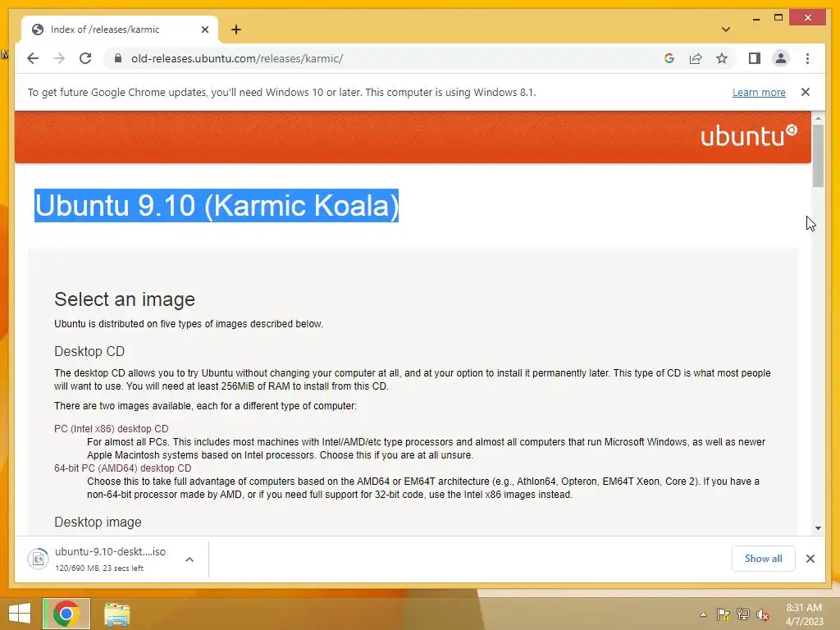Open the Chrome three-dot menu
The height and width of the screenshot is (630, 840).
point(807,58)
